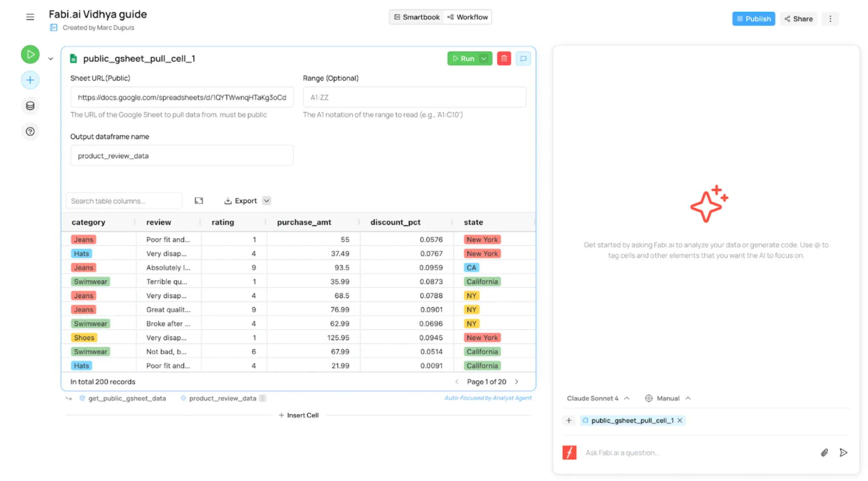This screenshot has width=868, height=481.
Task: Click the Shoes category tag
Action: [x=84, y=338]
